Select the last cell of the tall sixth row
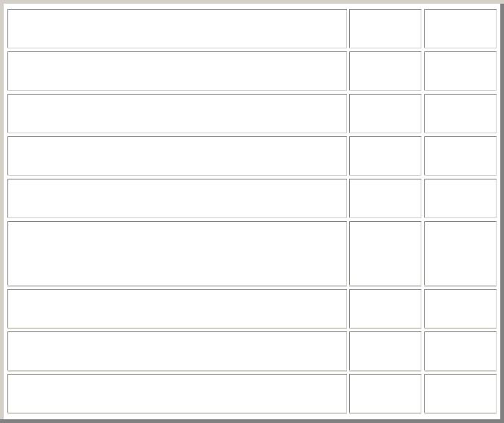 pos(460,254)
